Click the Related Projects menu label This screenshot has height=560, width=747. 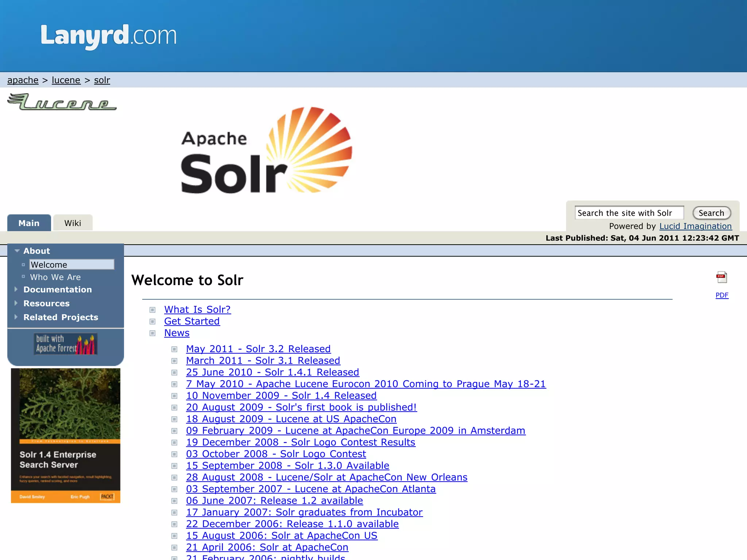point(61,317)
